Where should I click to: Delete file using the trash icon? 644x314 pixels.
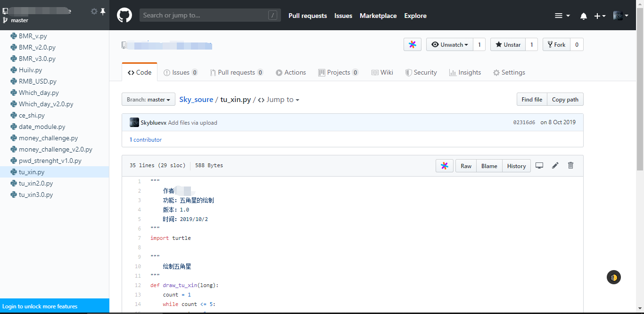point(570,166)
